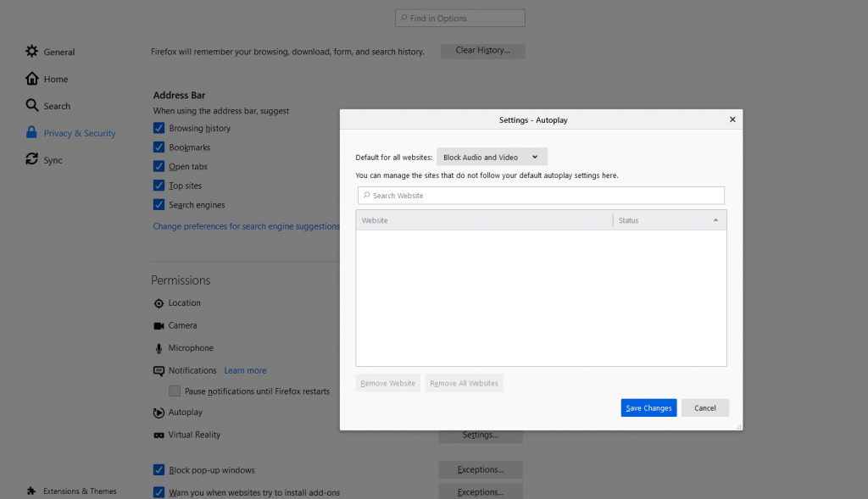Open Search settings via the magnifier icon
The width and height of the screenshot is (868, 499).
(x=31, y=105)
